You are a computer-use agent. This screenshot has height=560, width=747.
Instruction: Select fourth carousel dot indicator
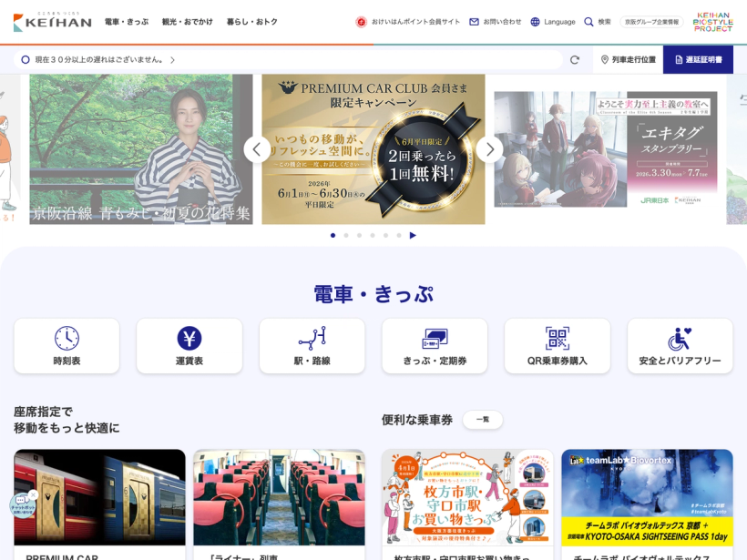pyautogui.click(x=373, y=235)
